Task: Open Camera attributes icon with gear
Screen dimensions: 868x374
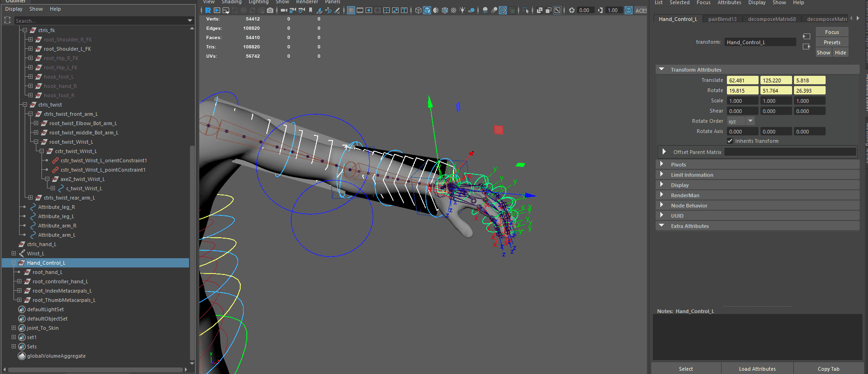Action: click(x=301, y=10)
